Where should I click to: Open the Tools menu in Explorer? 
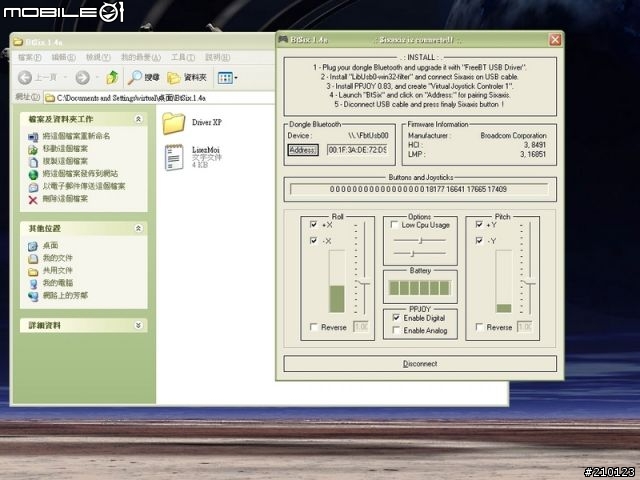coord(182,58)
